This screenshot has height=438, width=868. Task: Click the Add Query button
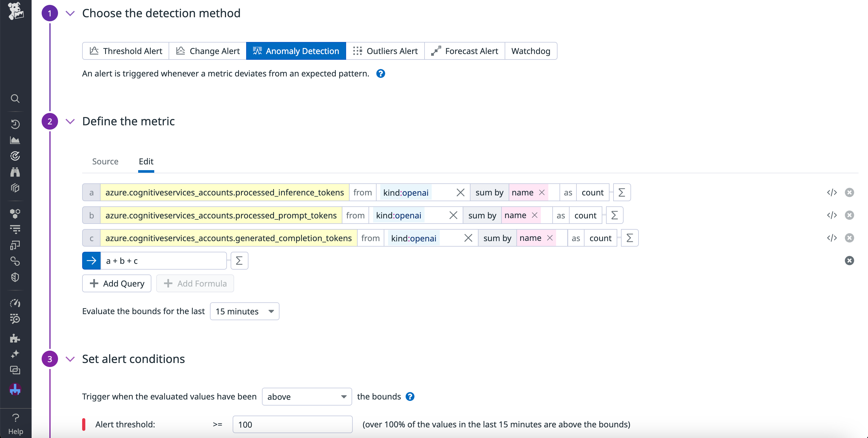[x=117, y=283]
